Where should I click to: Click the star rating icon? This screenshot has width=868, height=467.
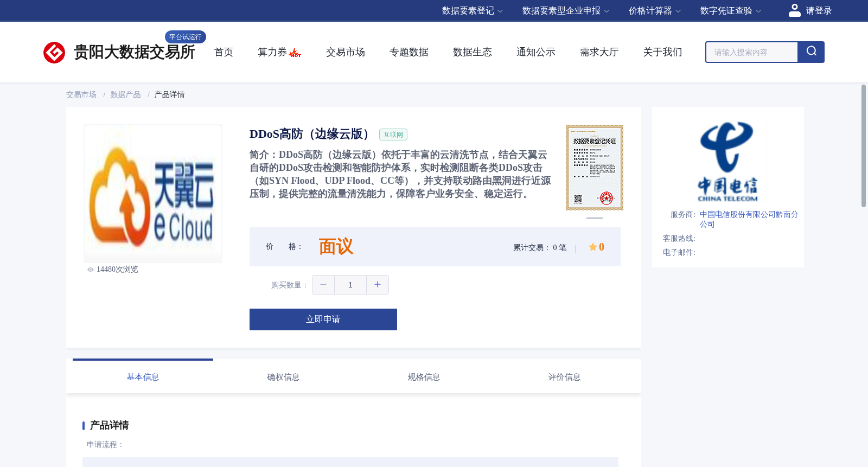593,247
